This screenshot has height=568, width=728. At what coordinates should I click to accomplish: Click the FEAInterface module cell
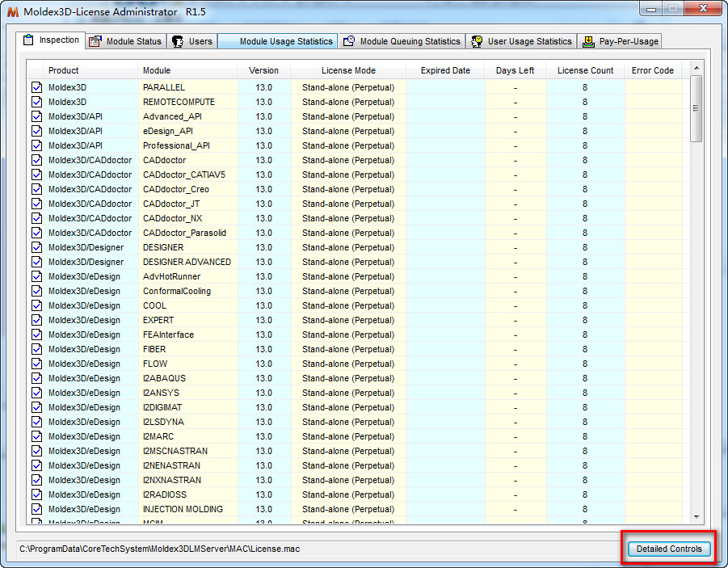pos(187,334)
